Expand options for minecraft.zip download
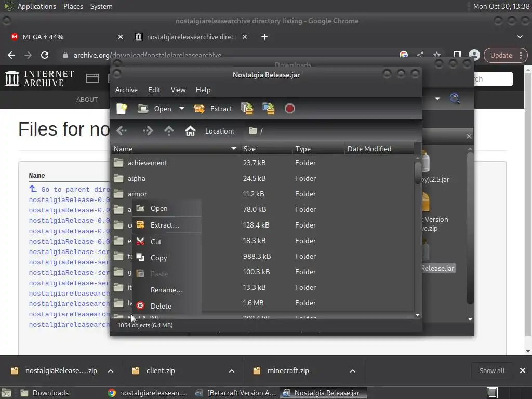Image resolution: width=532 pixels, height=399 pixels. [353, 371]
